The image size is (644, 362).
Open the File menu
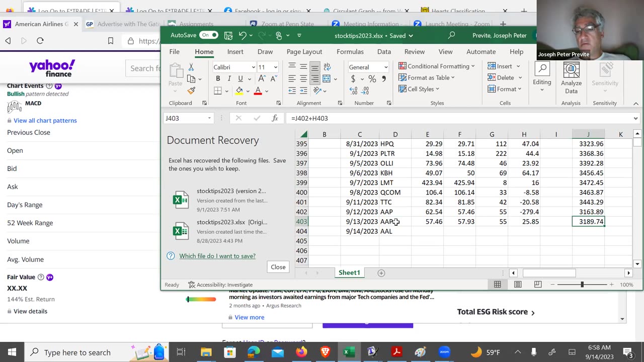(x=175, y=52)
